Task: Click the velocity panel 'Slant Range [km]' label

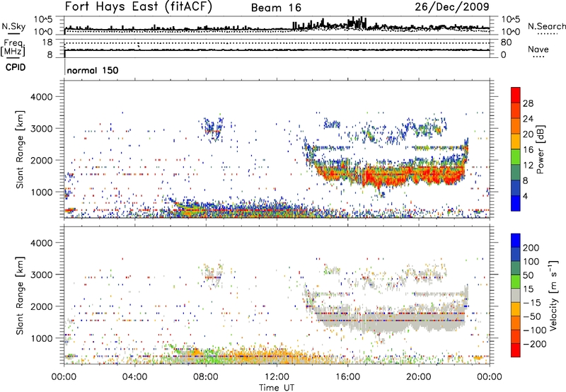Action: [x=20, y=296]
